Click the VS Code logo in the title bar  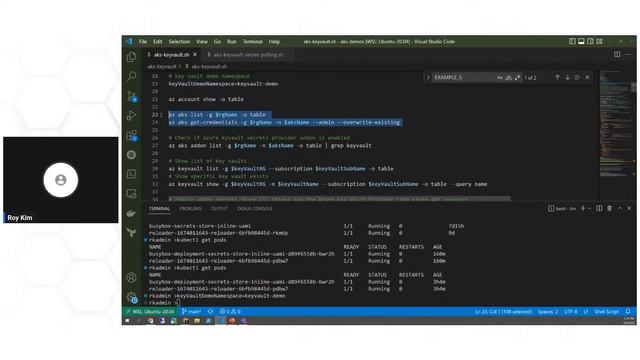click(129, 41)
